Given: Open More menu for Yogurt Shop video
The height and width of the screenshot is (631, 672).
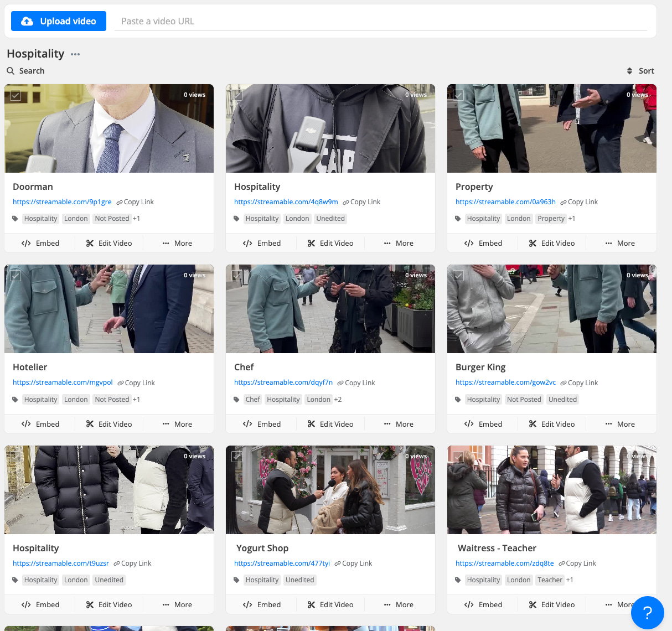Looking at the screenshot, I should (399, 605).
